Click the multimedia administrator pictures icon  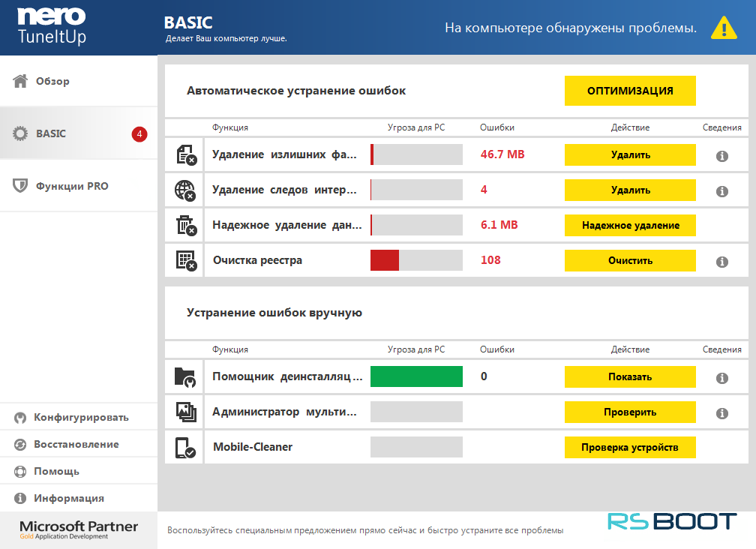pyautogui.click(x=186, y=412)
